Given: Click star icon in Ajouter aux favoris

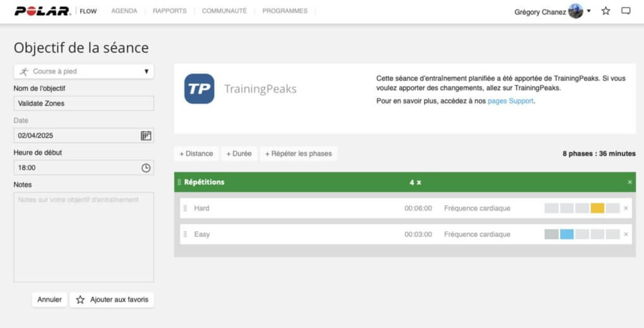Looking at the screenshot, I should pyautogui.click(x=81, y=300).
